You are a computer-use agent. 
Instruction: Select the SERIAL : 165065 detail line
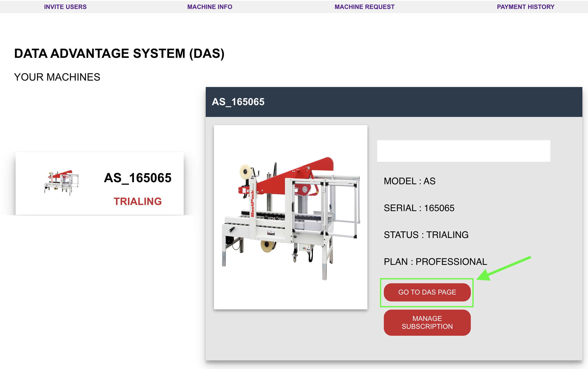click(419, 208)
